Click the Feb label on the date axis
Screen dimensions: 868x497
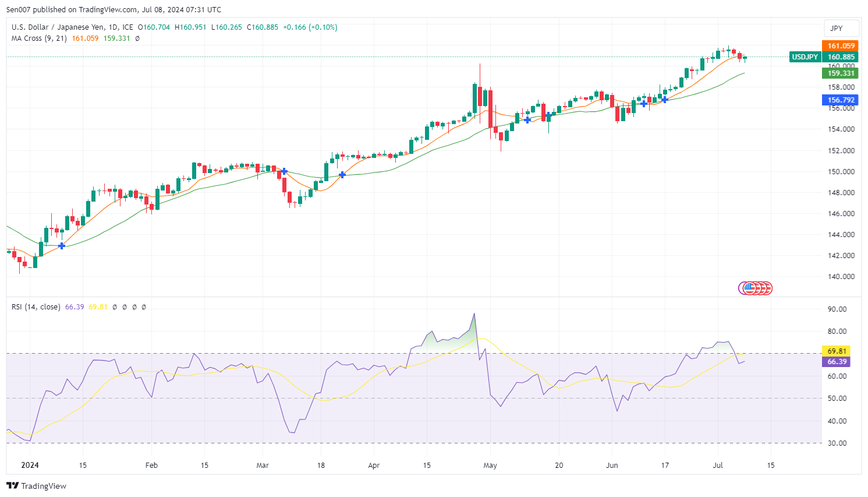click(x=151, y=465)
